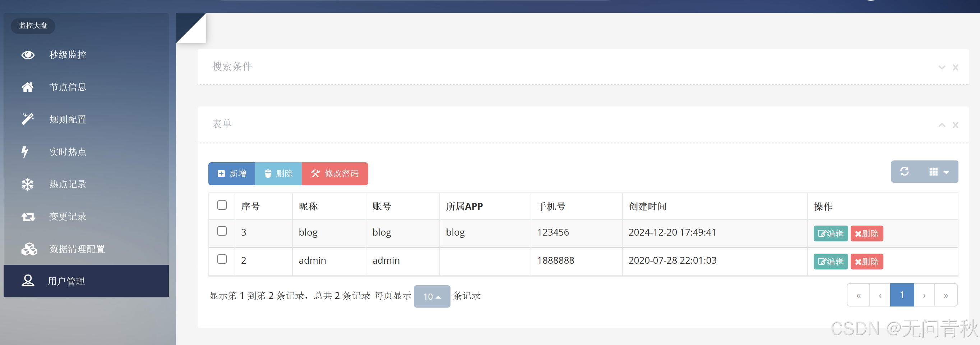This screenshot has height=345, width=980.
Task: Select the checkbox for the admin row
Action: click(x=222, y=259)
